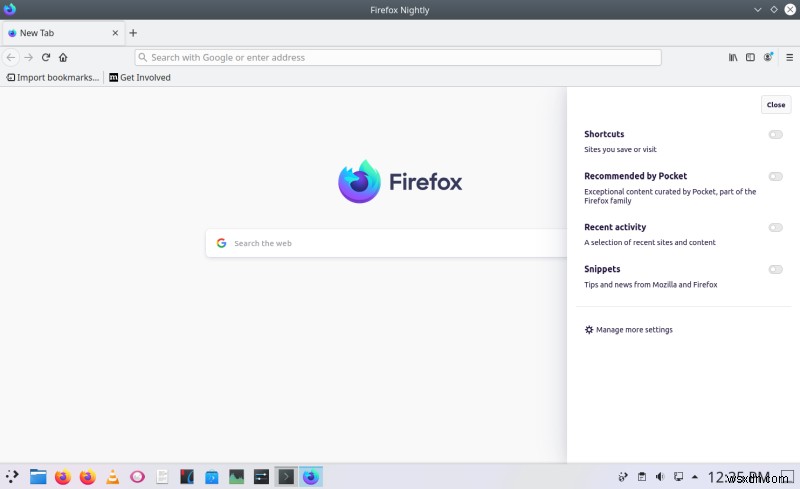Click the Search the web box
The width and height of the screenshot is (800, 489).
pyautogui.click(x=386, y=243)
